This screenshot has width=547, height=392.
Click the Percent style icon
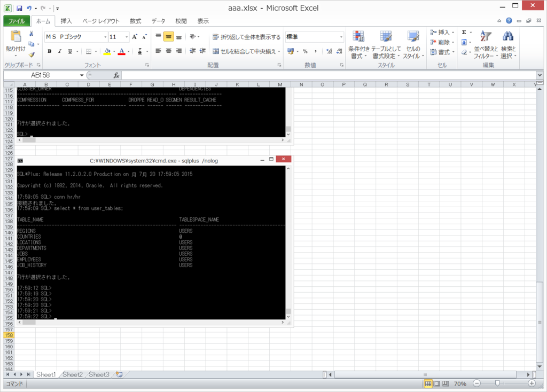click(x=305, y=51)
